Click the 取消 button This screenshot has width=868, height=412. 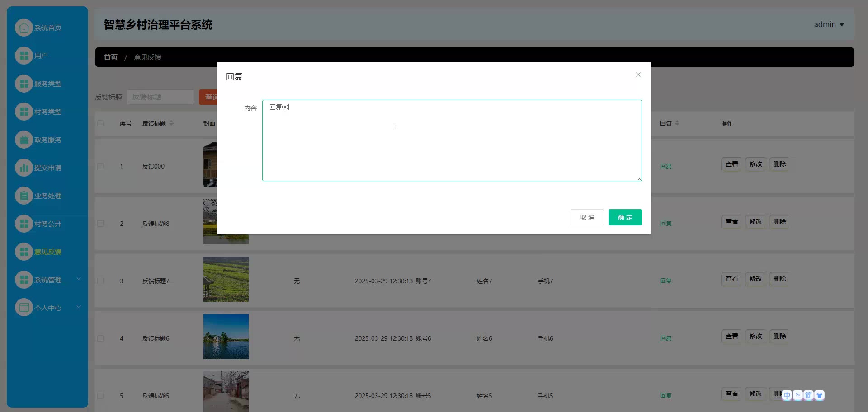click(587, 217)
